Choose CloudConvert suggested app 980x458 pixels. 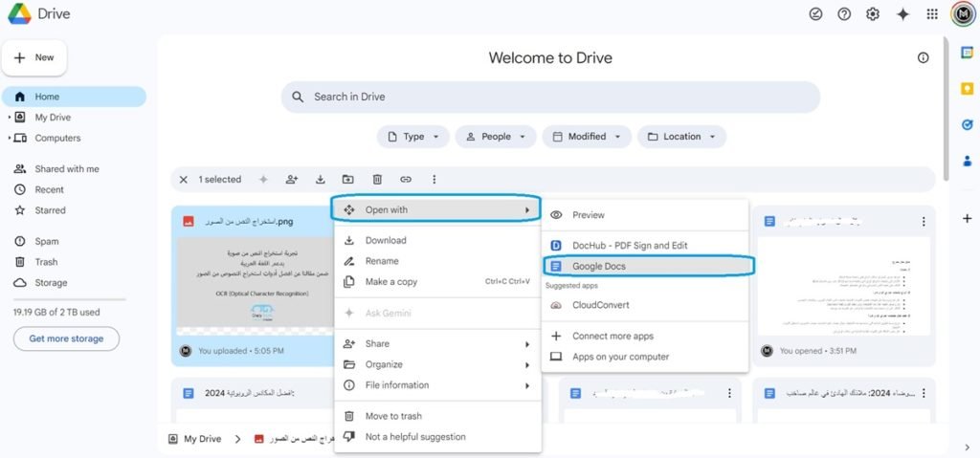click(x=645, y=305)
